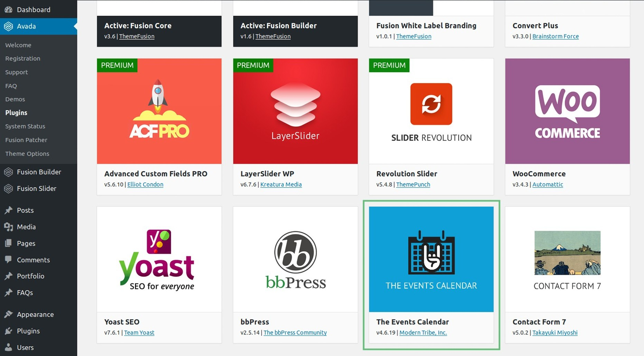Open Fusion Slider menu label

pos(37,188)
